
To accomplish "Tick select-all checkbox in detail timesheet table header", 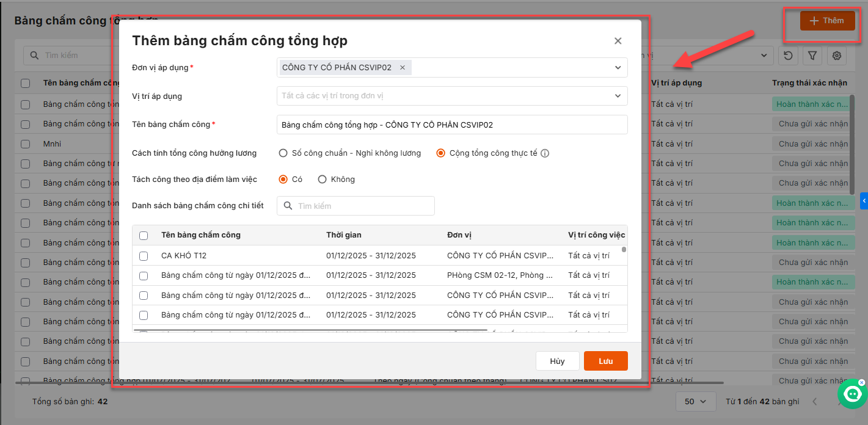I will point(144,235).
